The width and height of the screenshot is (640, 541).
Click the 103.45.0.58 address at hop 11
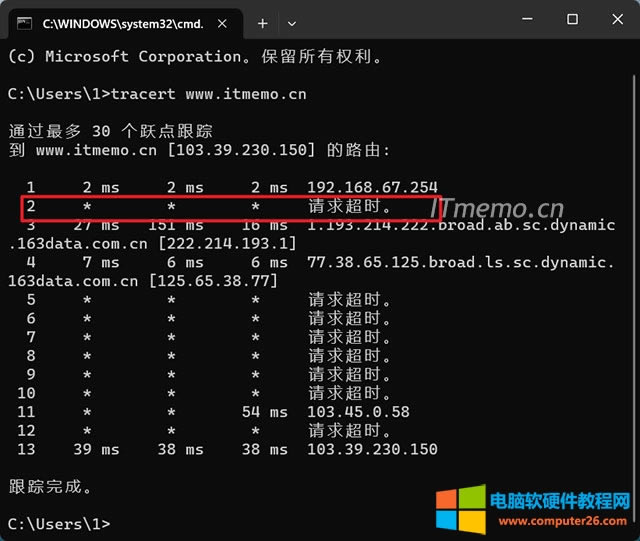click(359, 412)
